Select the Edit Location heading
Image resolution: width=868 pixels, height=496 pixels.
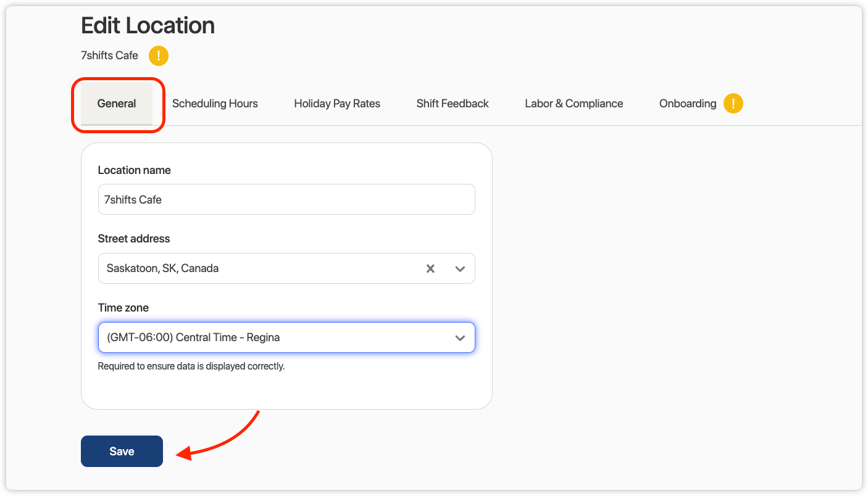tap(148, 25)
